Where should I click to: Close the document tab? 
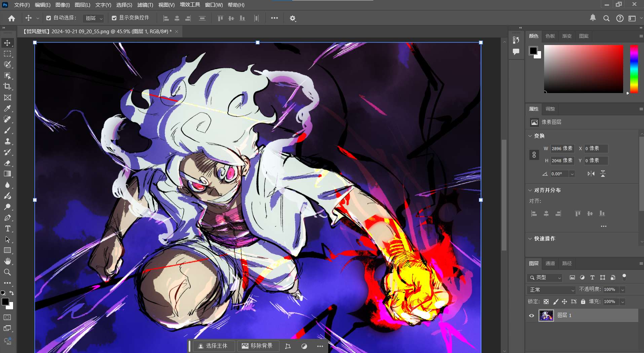[x=177, y=32]
